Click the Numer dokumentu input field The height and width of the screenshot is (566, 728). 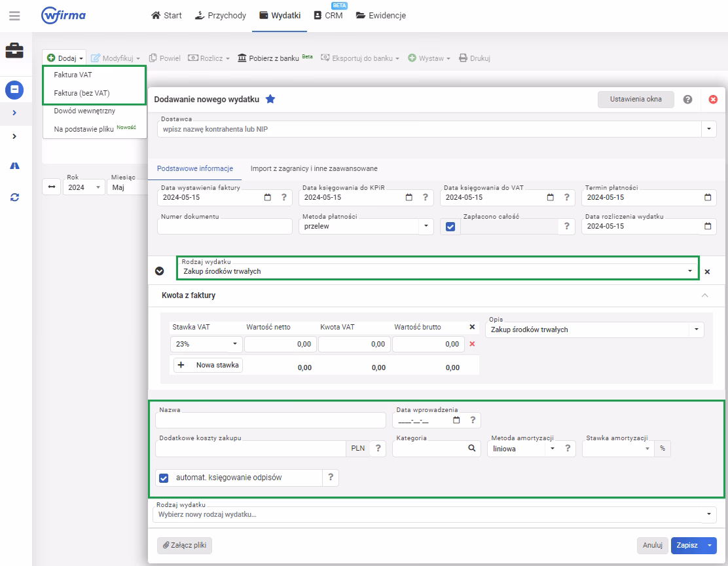[225, 227]
